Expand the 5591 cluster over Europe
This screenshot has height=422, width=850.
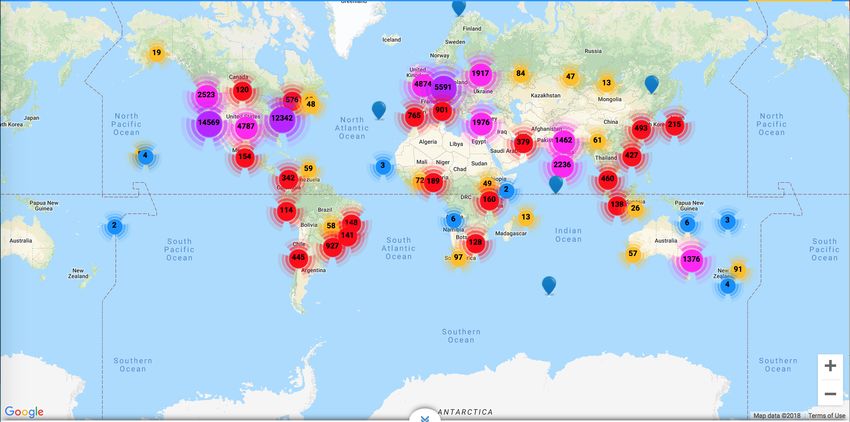click(x=444, y=88)
